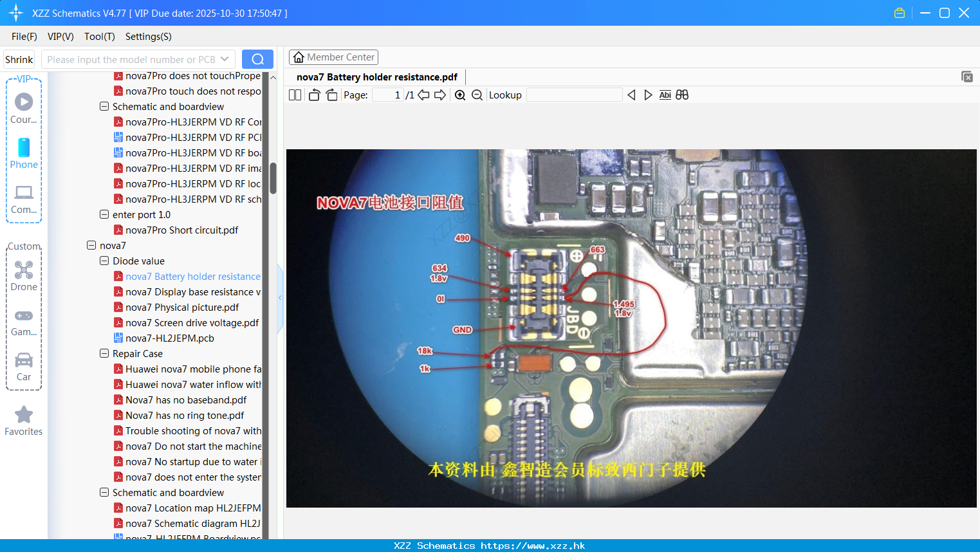Open nova7Pro Short circuit.pdf
The height and width of the screenshot is (552, 980).
pos(181,230)
